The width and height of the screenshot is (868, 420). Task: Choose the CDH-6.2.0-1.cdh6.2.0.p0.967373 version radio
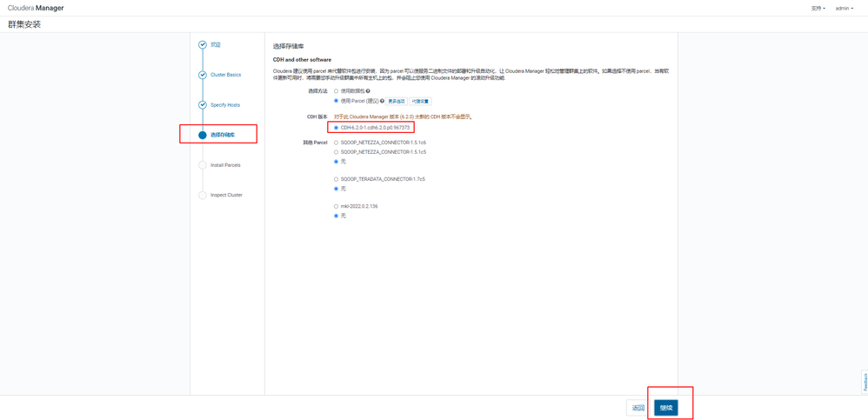(x=336, y=127)
